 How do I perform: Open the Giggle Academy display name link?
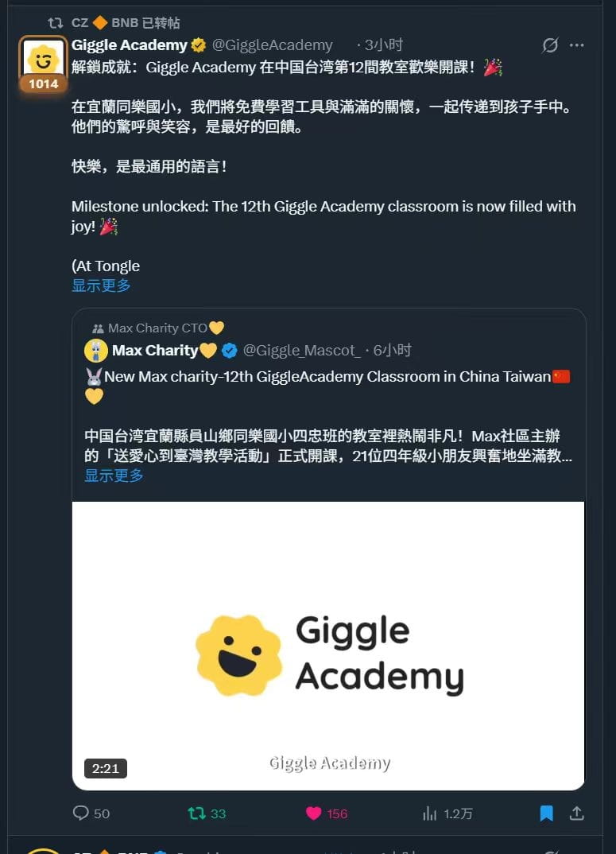click(x=129, y=45)
